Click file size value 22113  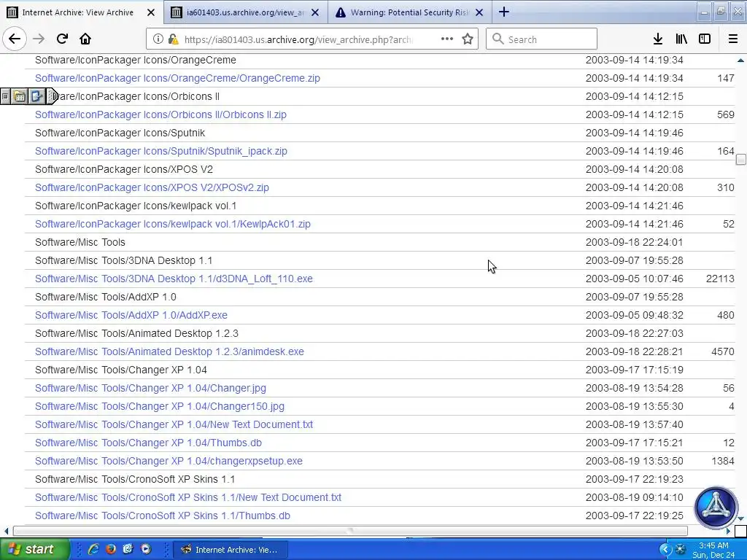pos(720,279)
